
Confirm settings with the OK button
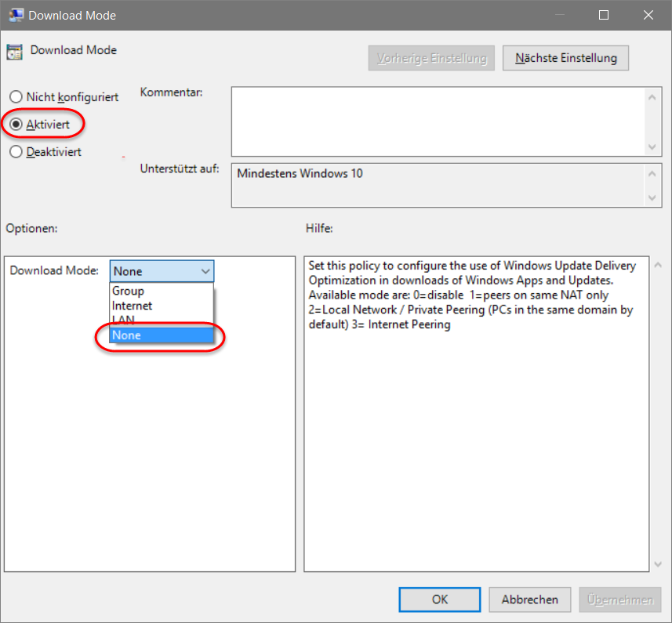[439, 599]
